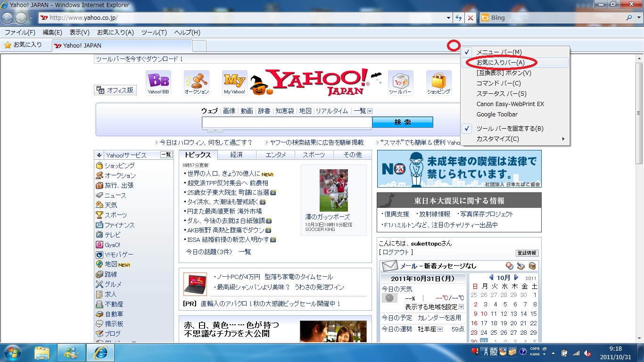Open Windows Explorer folder on taskbar
Screen dimensions: 644x362
point(42,352)
